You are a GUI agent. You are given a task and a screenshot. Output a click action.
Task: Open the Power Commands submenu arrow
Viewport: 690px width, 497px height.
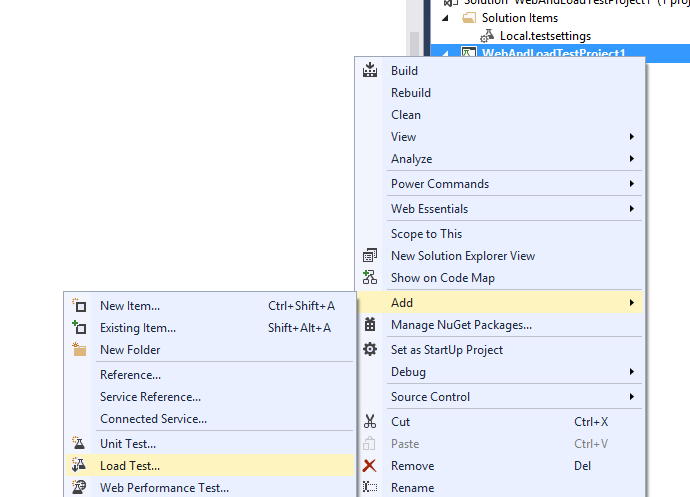[631, 184]
